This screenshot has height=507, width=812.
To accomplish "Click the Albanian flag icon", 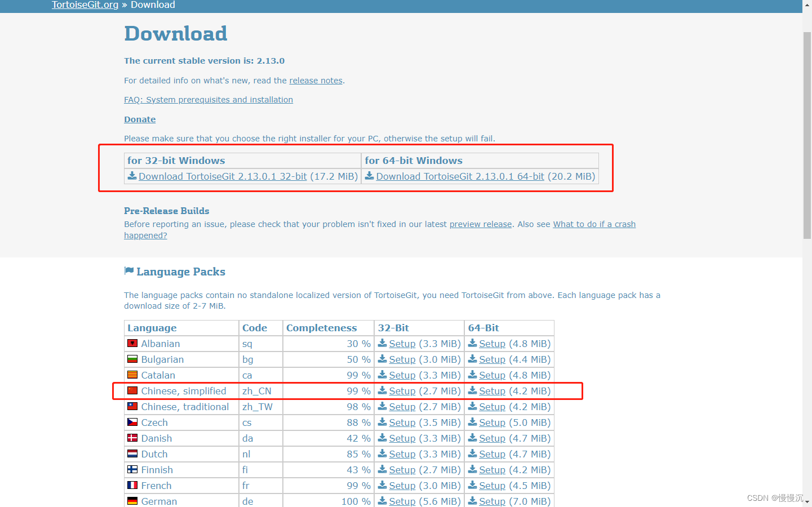I will pos(132,343).
